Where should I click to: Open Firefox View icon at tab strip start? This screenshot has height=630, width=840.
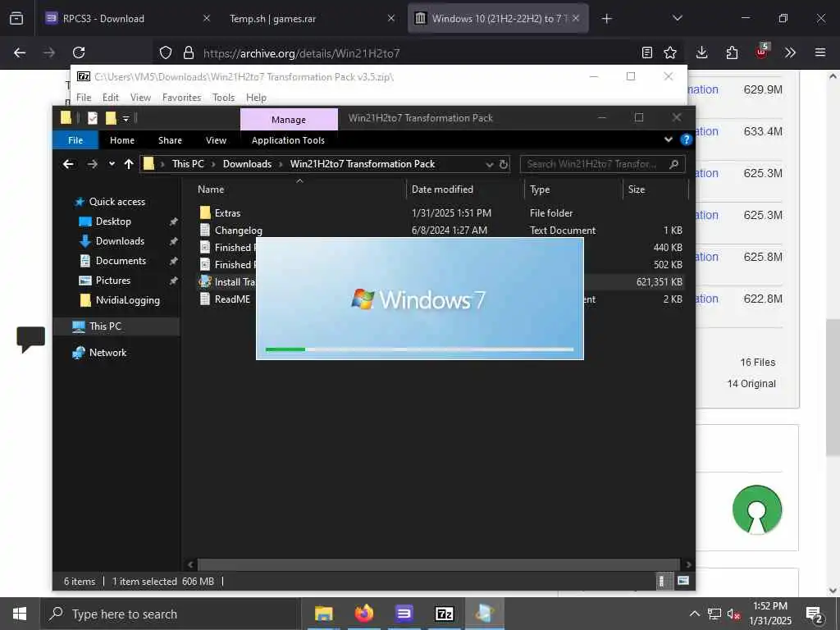pyautogui.click(x=16, y=19)
